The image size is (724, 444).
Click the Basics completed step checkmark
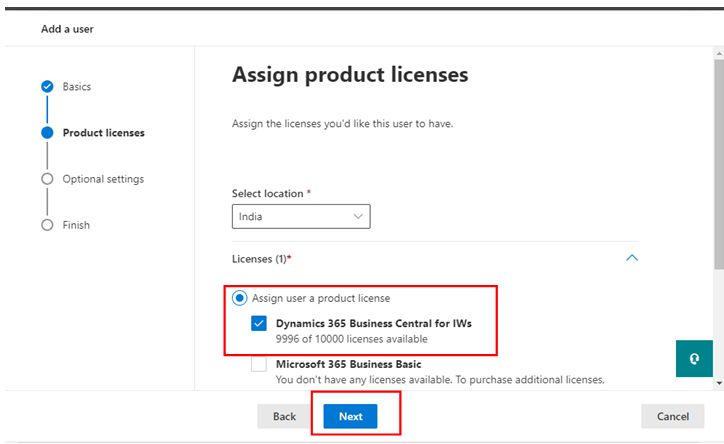point(47,86)
